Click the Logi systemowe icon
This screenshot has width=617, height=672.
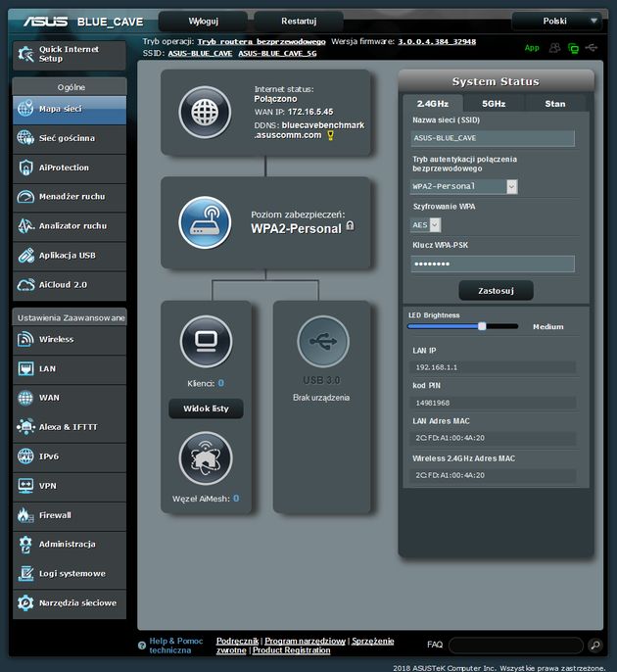click(x=25, y=573)
